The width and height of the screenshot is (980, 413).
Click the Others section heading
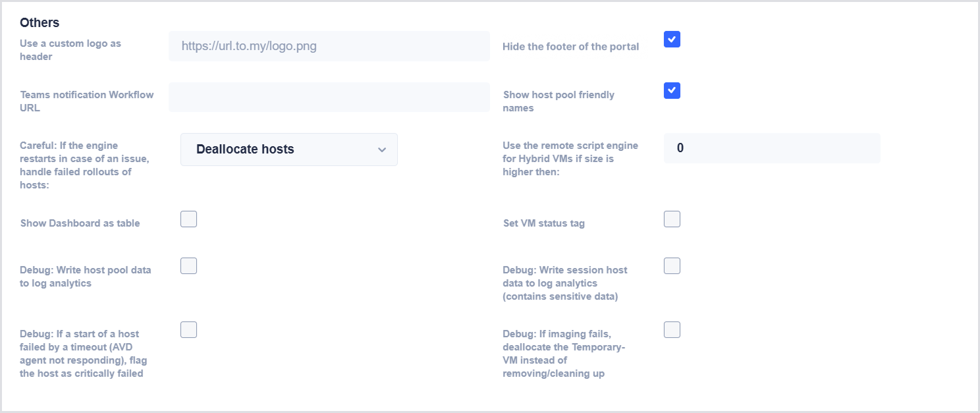[40, 22]
